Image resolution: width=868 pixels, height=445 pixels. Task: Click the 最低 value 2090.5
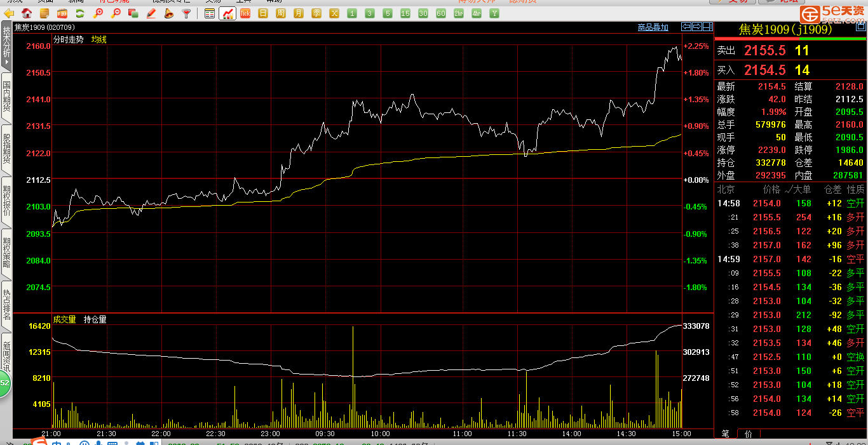[x=850, y=137]
